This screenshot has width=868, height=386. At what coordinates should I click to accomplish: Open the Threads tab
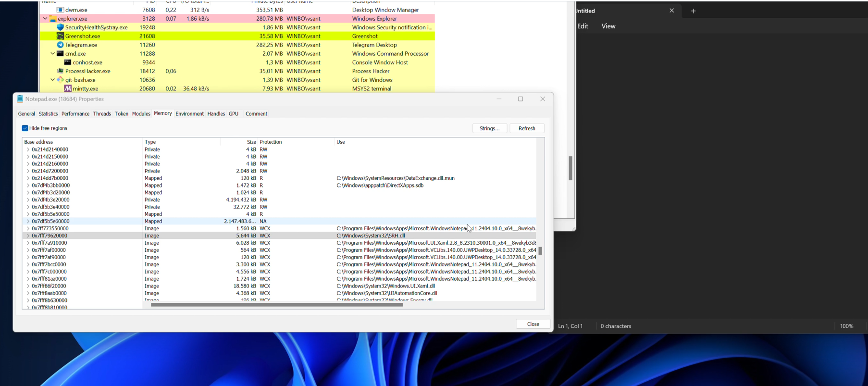(102, 114)
